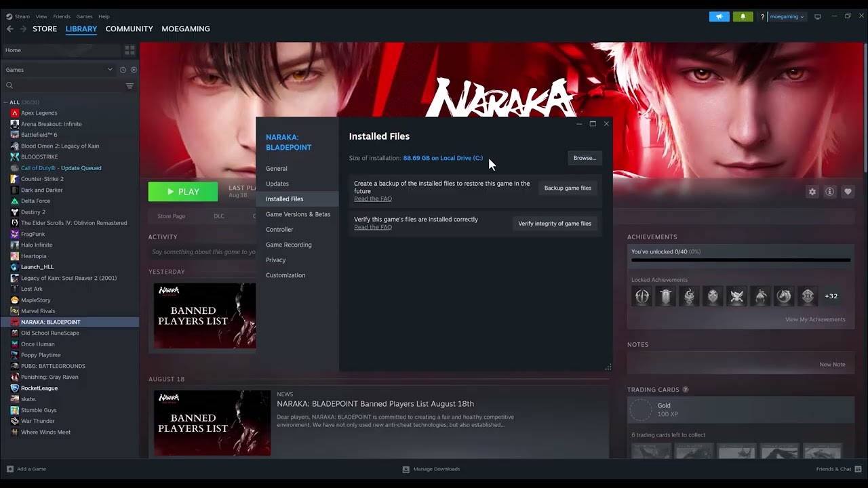
Task: Add NARAKA to favorites heart icon
Action: [848, 192]
